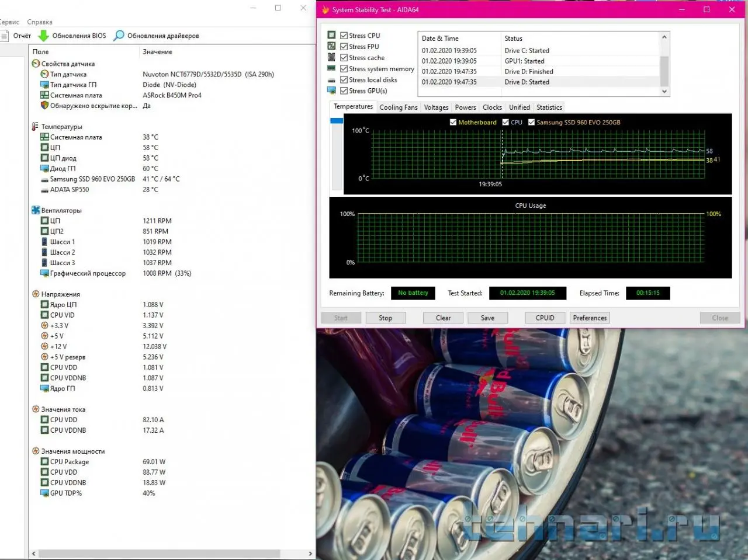Click the icon beside ЦП2 fan row
This screenshot has height=560, width=748.
coord(44,231)
